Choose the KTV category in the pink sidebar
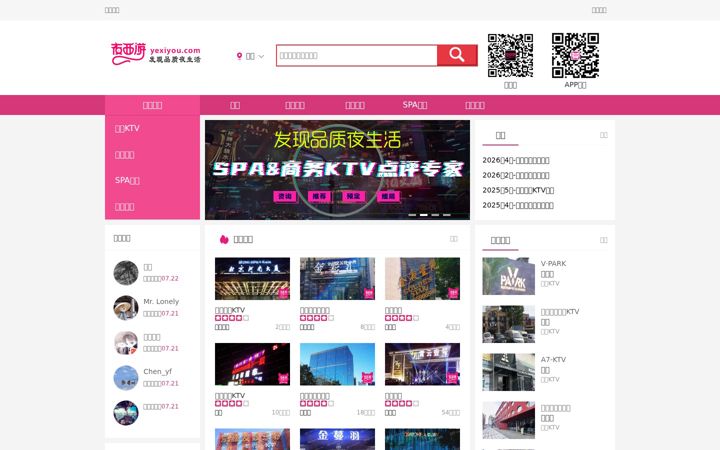This screenshot has width=720, height=450. [127, 129]
